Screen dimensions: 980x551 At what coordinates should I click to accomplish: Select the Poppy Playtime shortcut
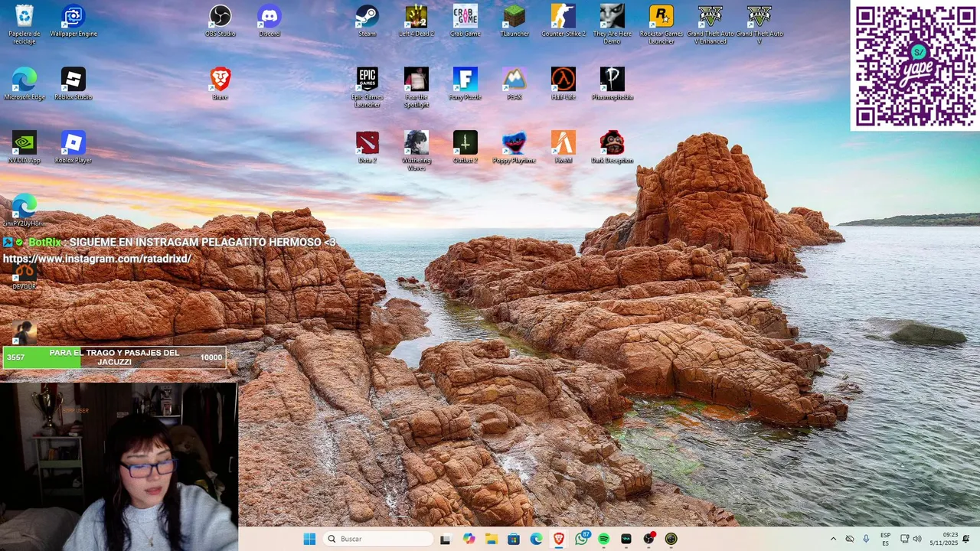click(514, 148)
